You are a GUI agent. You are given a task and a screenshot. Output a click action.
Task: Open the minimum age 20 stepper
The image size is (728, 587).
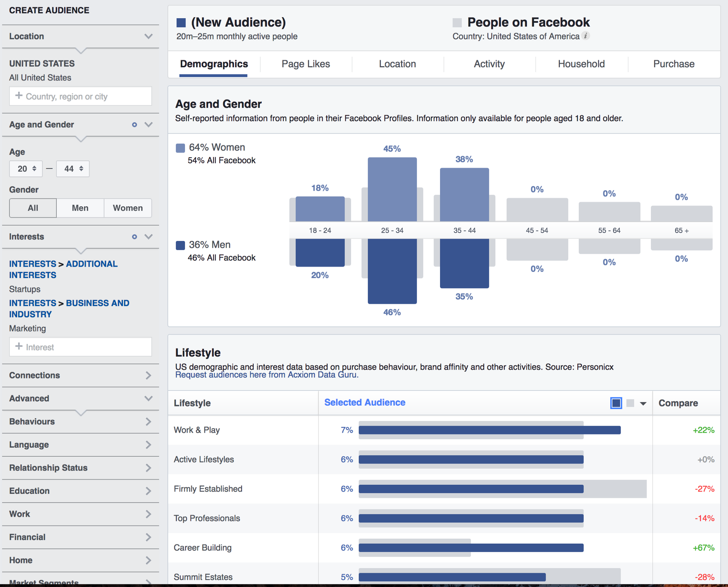point(26,169)
